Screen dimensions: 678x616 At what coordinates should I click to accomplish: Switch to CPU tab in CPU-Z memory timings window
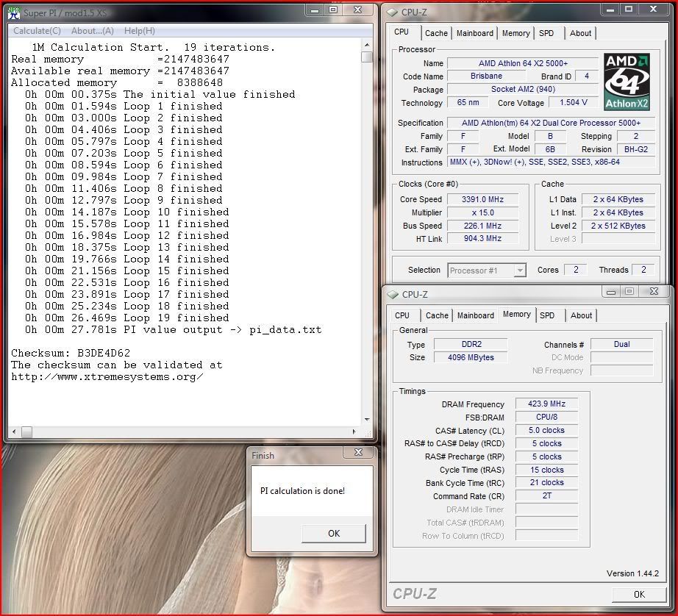point(402,315)
